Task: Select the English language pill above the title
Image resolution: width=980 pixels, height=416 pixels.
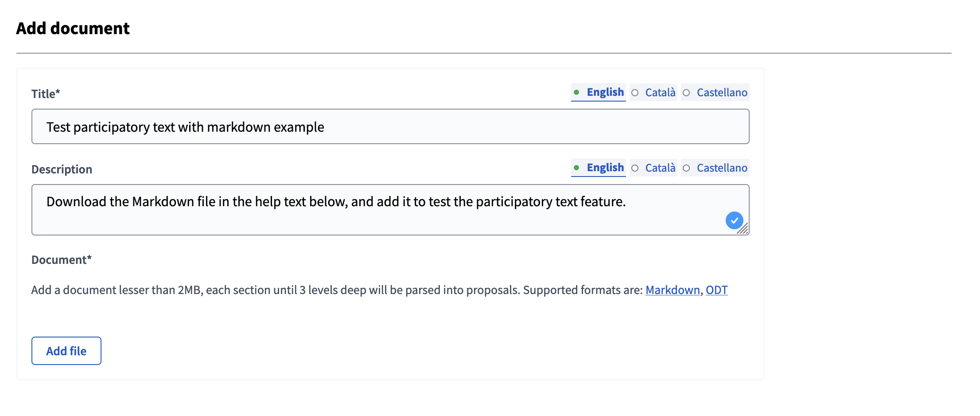Action: click(x=605, y=92)
